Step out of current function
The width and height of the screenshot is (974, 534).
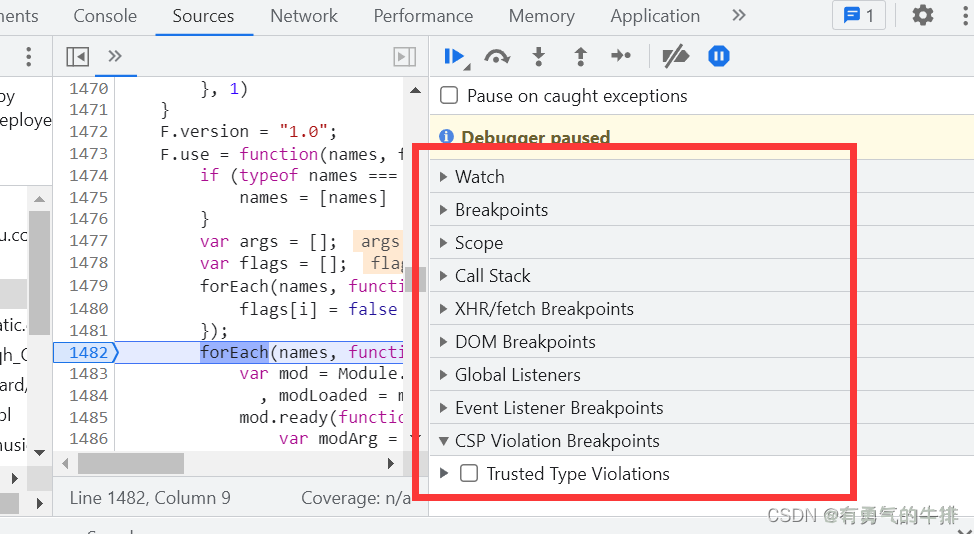(x=580, y=57)
